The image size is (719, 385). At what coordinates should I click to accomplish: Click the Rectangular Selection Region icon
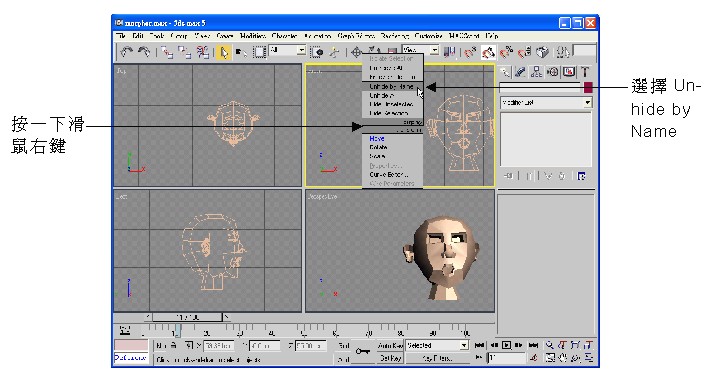coord(260,53)
